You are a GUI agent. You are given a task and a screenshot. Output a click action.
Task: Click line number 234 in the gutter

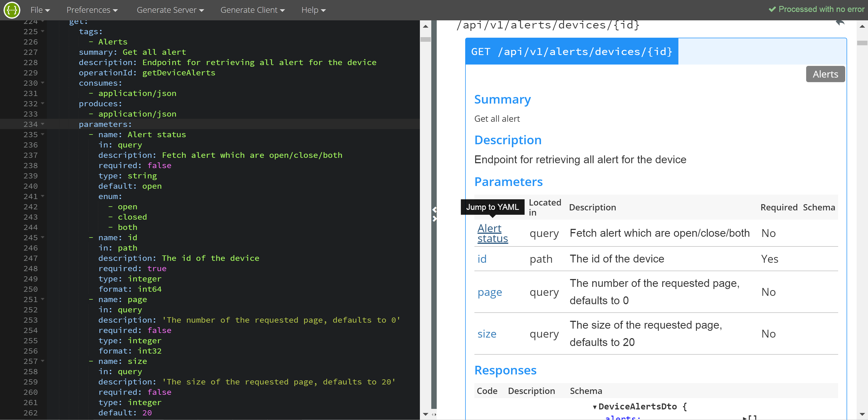coord(30,124)
